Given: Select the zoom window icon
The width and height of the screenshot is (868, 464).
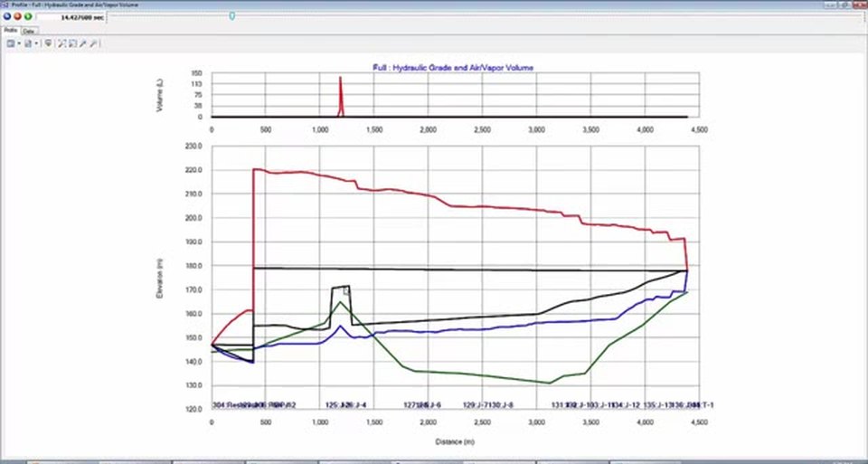Looking at the screenshot, I should tap(72, 43).
